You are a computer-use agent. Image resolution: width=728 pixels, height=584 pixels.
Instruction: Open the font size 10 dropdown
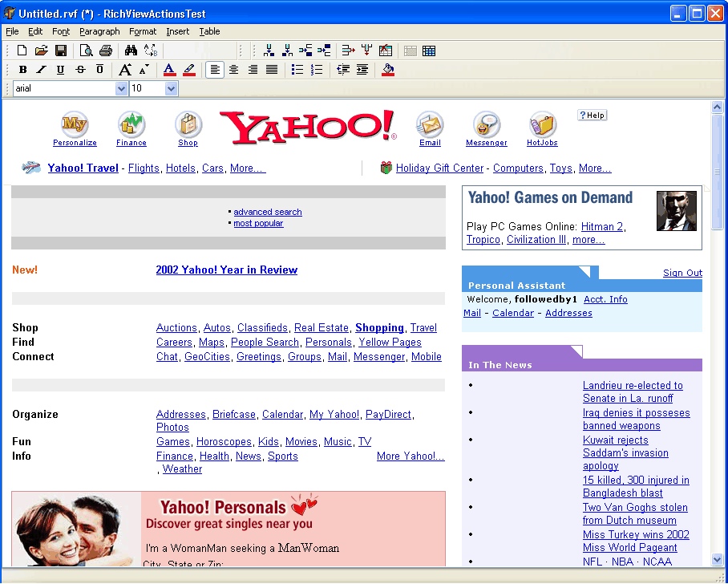pos(171,88)
